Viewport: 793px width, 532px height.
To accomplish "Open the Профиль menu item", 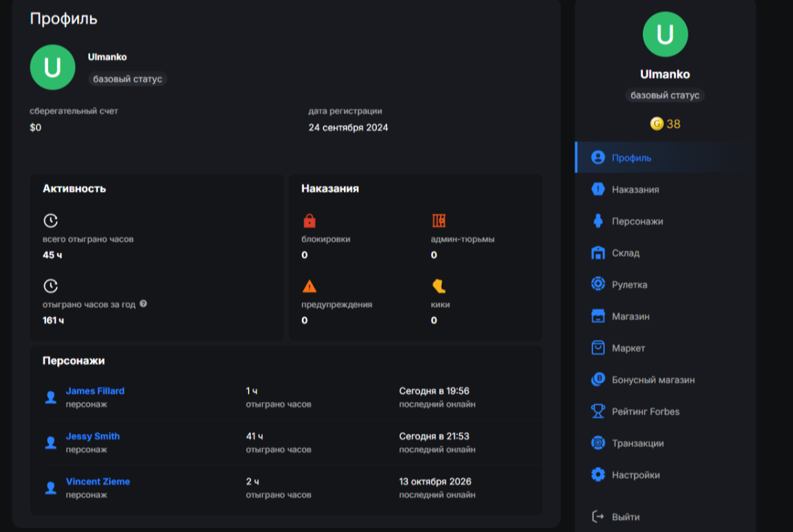I will coord(665,158).
